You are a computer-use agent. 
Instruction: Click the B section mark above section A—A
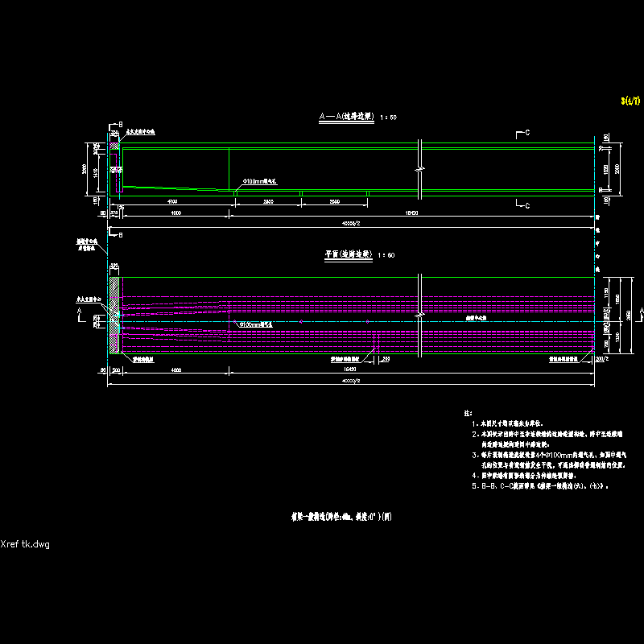coord(115,125)
